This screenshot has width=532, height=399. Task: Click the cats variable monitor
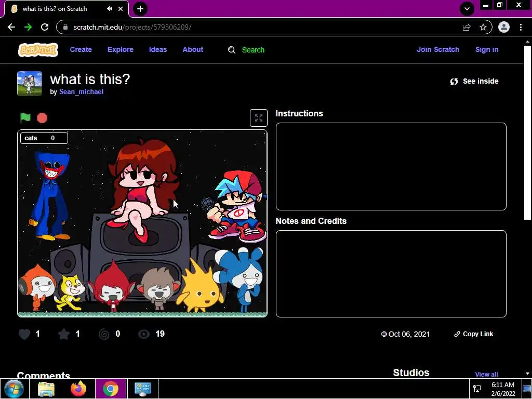point(44,138)
